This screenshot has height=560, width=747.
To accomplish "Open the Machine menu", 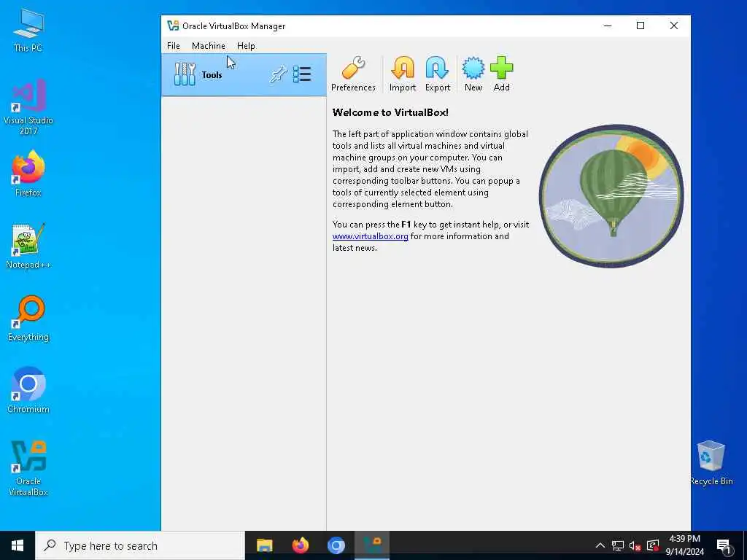I will (x=208, y=46).
